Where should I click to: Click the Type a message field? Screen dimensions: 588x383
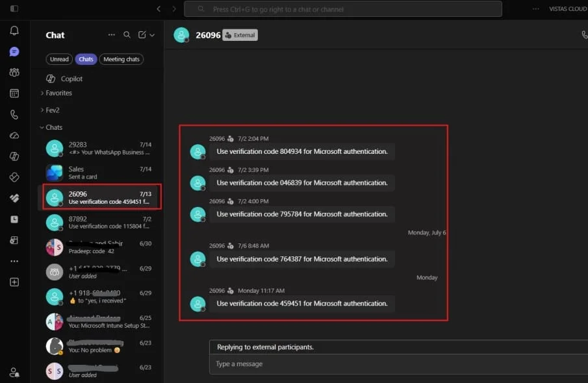[x=399, y=364]
